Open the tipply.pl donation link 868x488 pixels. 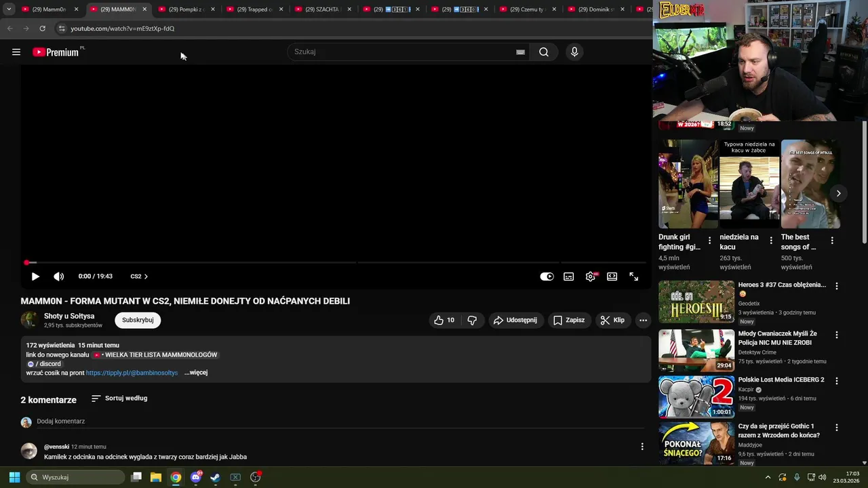click(132, 373)
